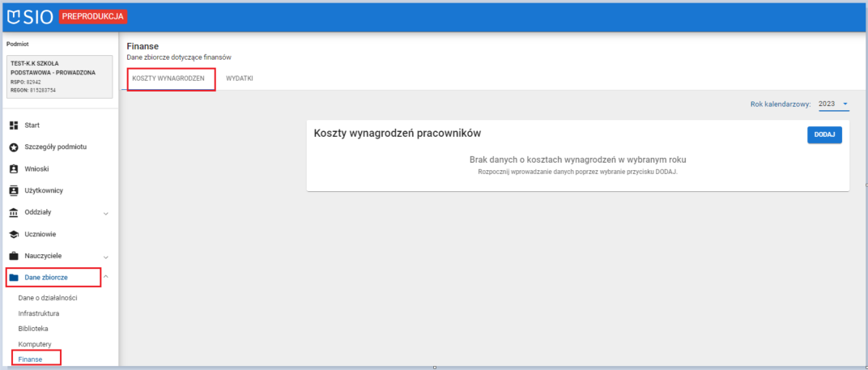Screen dimensions: 868x370
Task: Open Komputery subitem
Action: pos(35,344)
